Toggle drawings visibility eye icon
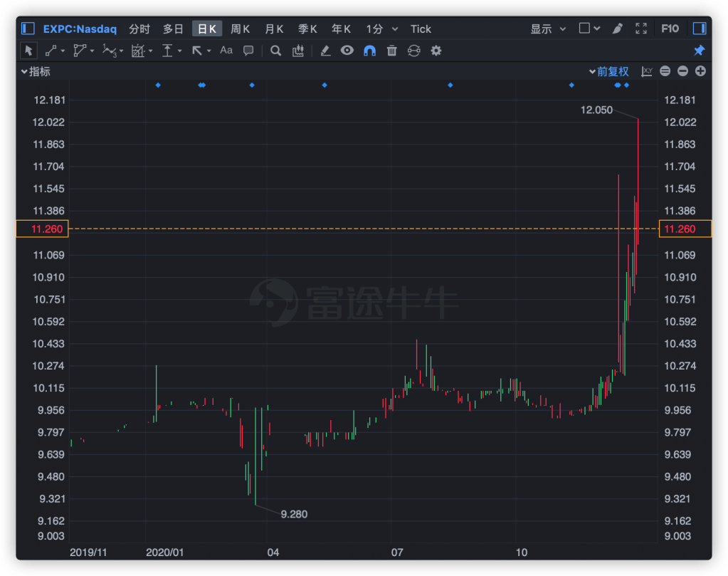This screenshot has width=728, height=576. click(x=347, y=51)
